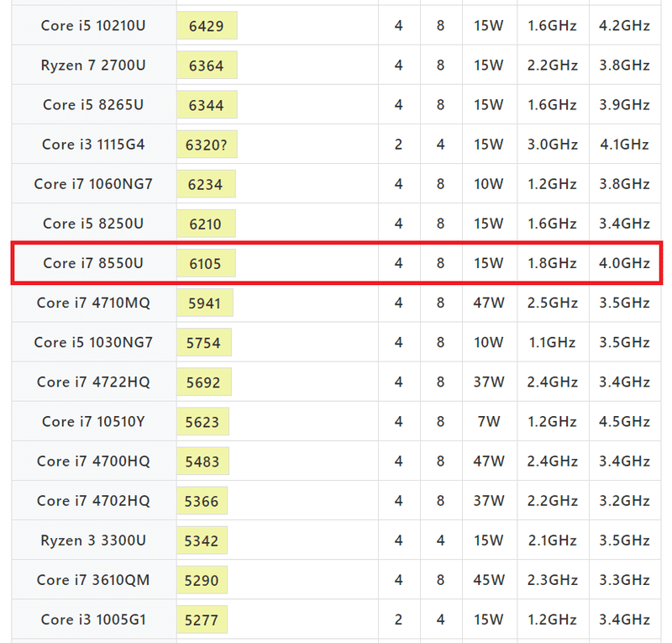Select the score bar showing 6429
The image size is (672, 643).
207,26
